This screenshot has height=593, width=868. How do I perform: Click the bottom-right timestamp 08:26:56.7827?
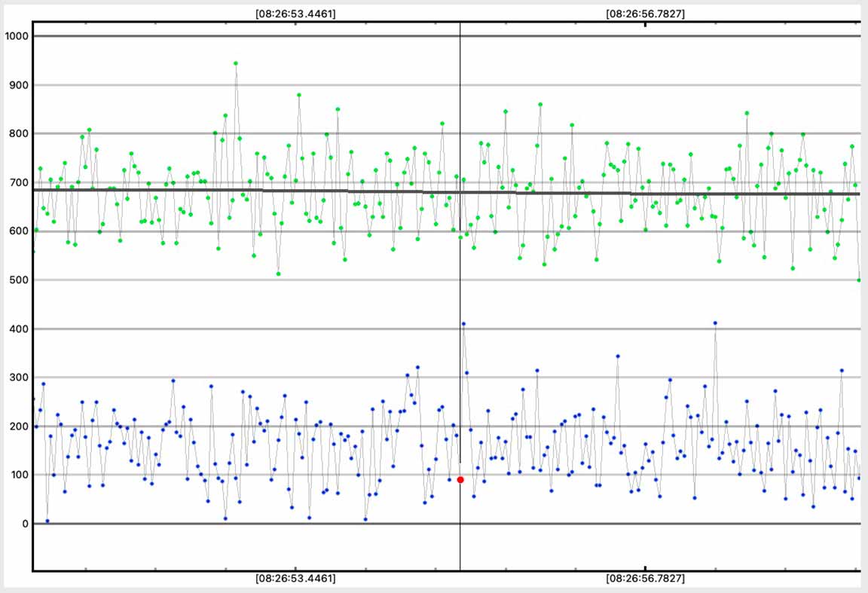tap(645, 579)
